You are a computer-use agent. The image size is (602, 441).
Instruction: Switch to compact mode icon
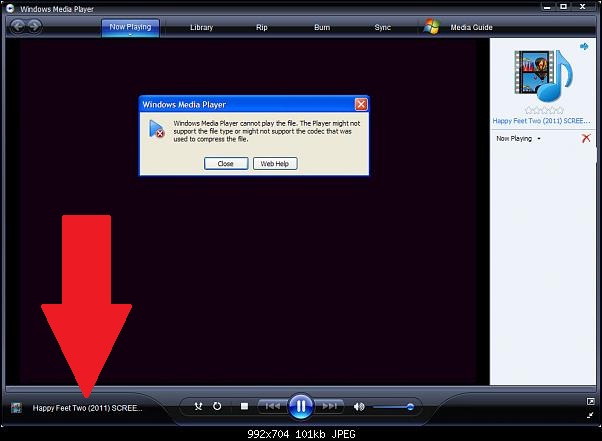(x=590, y=415)
